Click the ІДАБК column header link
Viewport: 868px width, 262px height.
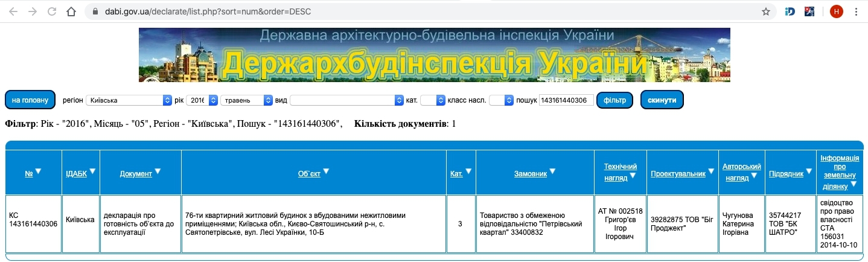coord(76,174)
